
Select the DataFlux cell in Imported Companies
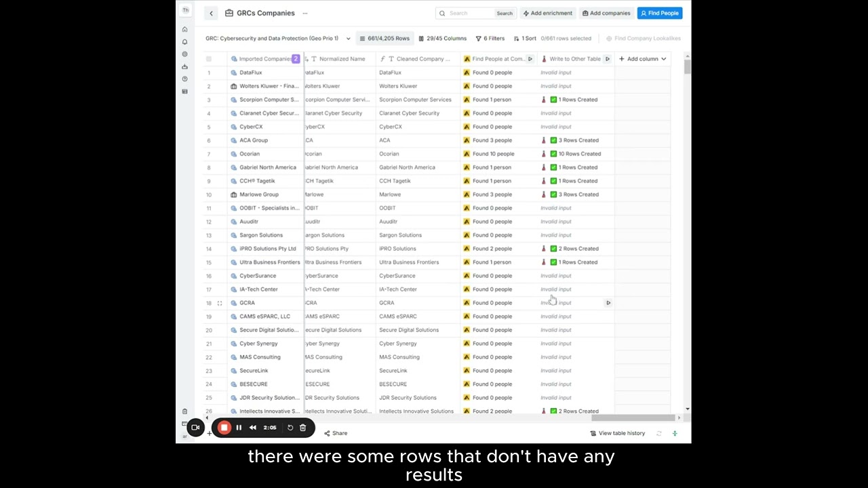click(x=265, y=73)
